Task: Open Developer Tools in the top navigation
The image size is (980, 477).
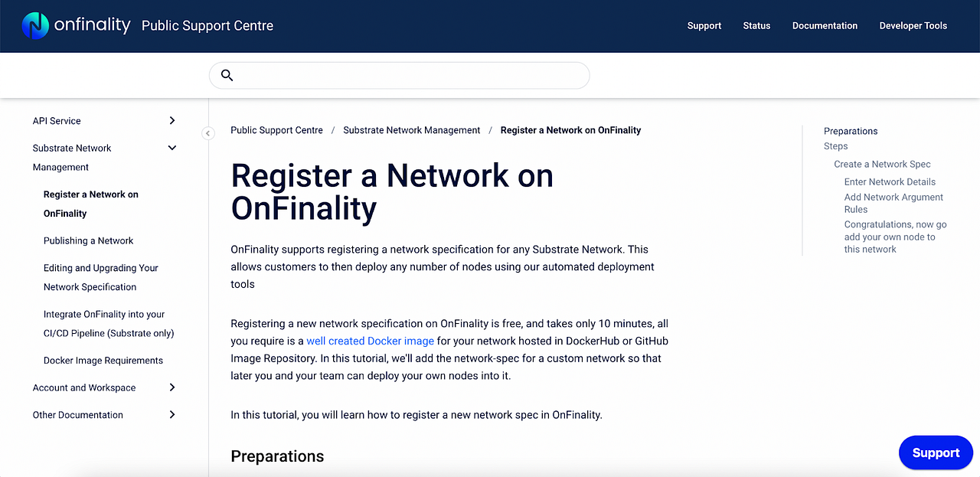Action: 913,25
